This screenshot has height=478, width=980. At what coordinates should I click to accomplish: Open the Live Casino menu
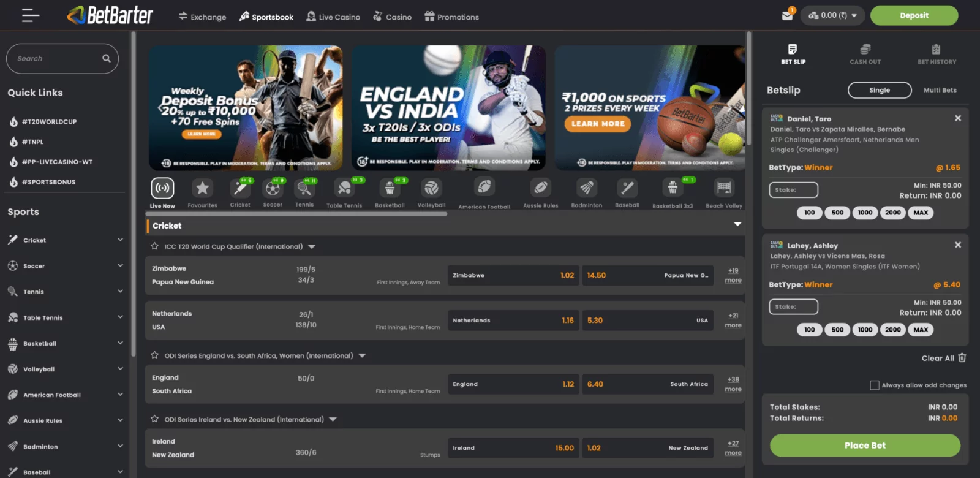point(333,17)
